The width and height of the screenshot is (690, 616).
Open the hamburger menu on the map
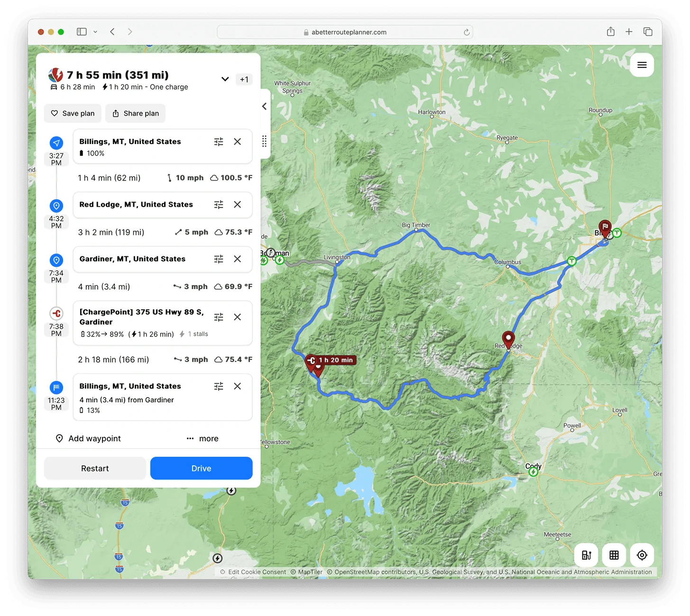click(642, 65)
